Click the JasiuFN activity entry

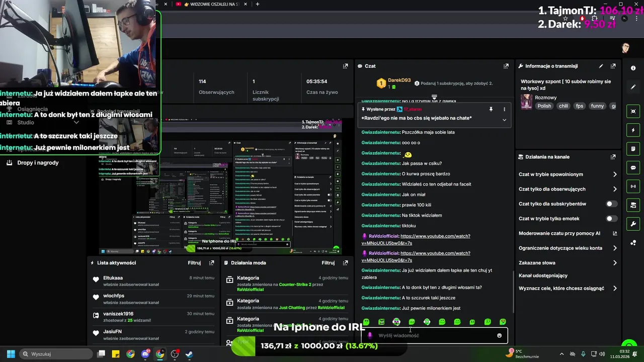pyautogui.click(x=153, y=335)
